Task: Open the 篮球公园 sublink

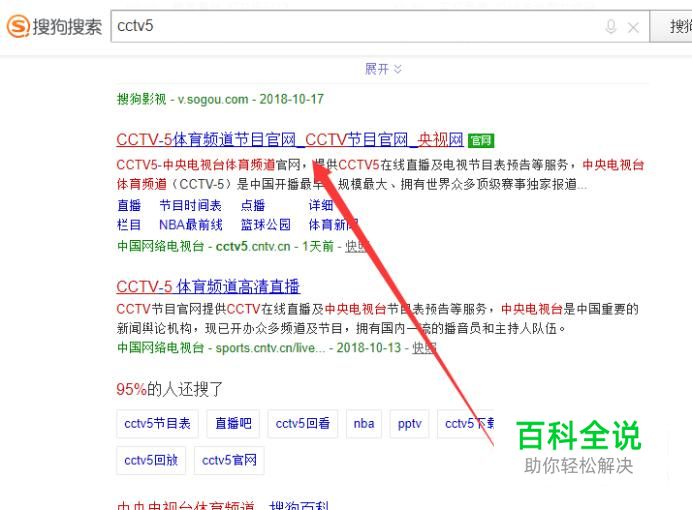Action: 265,225
